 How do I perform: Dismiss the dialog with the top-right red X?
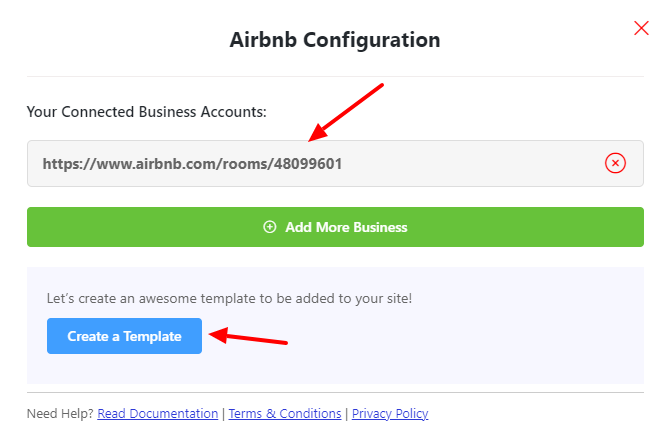[x=641, y=28]
